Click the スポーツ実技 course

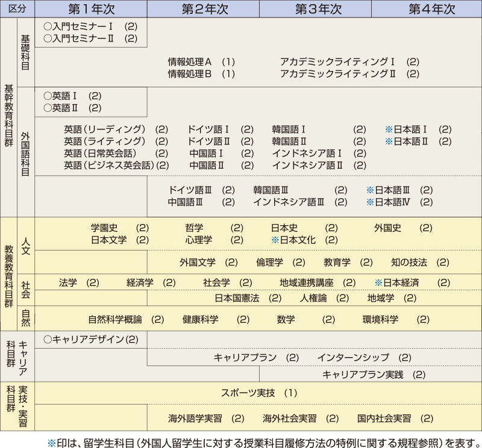pyautogui.click(x=248, y=393)
